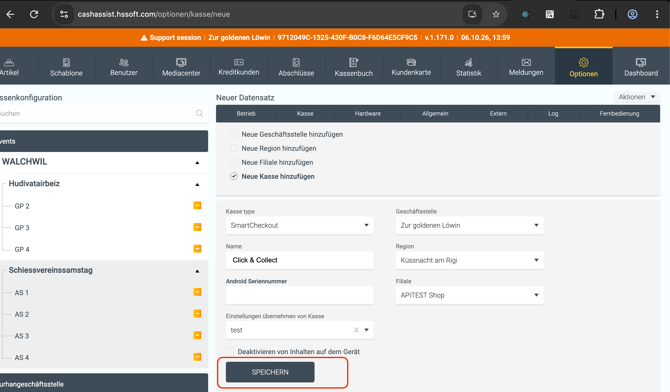Open the browser extensions puzzle icon

coord(599,14)
